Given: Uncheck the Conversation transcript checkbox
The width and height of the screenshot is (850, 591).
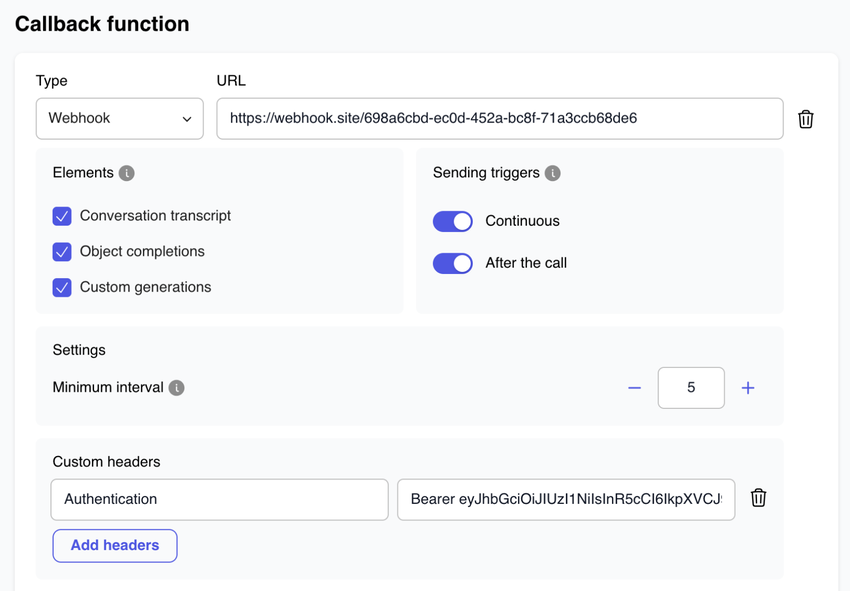Looking at the screenshot, I should (62, 216).
